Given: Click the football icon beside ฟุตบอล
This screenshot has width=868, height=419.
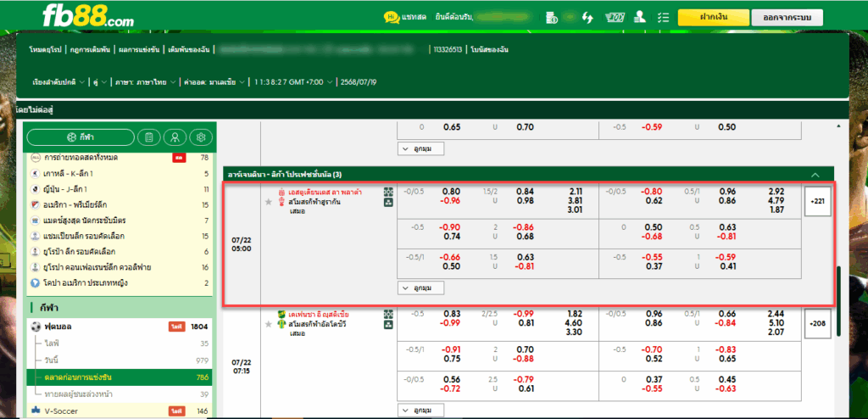Looking at the screenshot, I should (x=36, y=327).
